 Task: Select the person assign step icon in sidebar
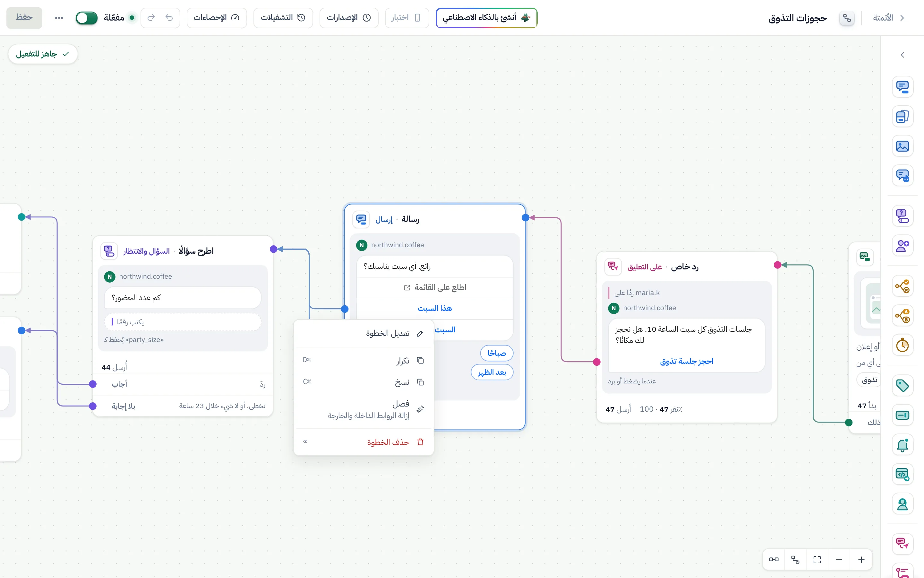902,504
